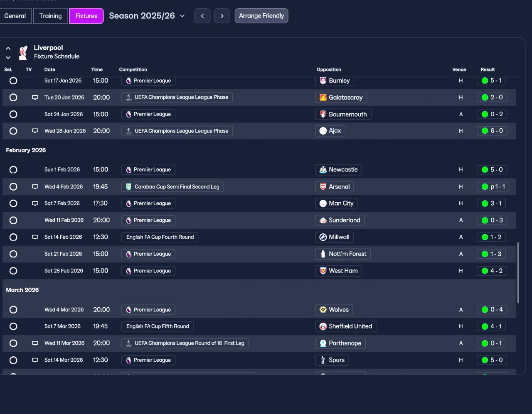Select the Nott'm Forest fixture radio button
The width and height of the screenshot is (532, 414).
(x=13, y=254)
